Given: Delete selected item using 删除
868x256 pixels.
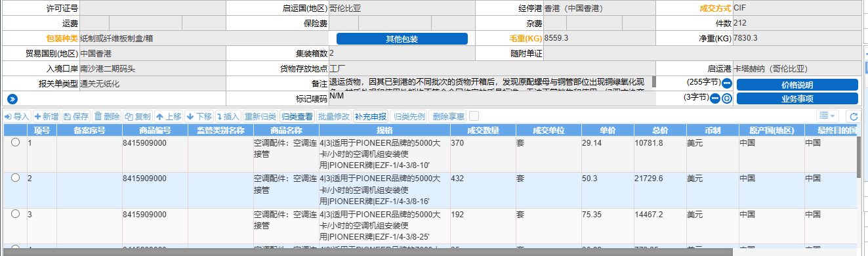Looking at the screenshot, I should (x=107, y=116).
